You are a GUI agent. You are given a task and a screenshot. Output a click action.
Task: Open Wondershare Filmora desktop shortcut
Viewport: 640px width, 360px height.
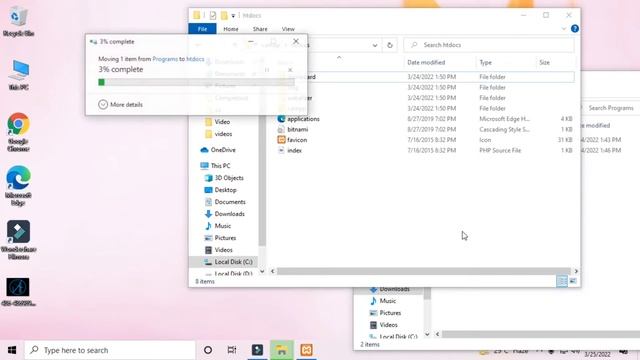coord(18,240)
